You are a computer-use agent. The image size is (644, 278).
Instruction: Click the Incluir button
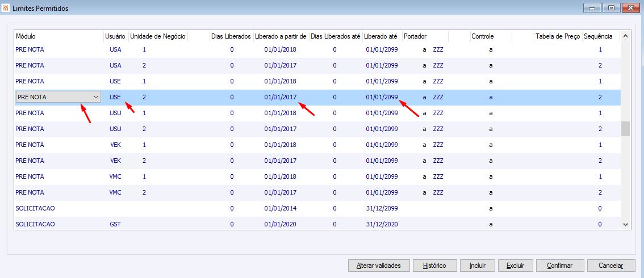point(478,266)
